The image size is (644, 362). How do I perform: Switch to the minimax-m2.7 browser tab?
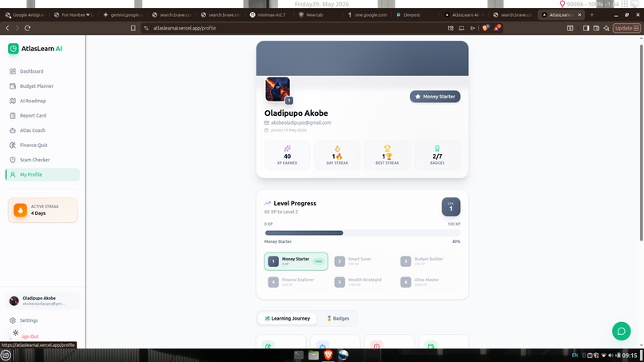271,15
